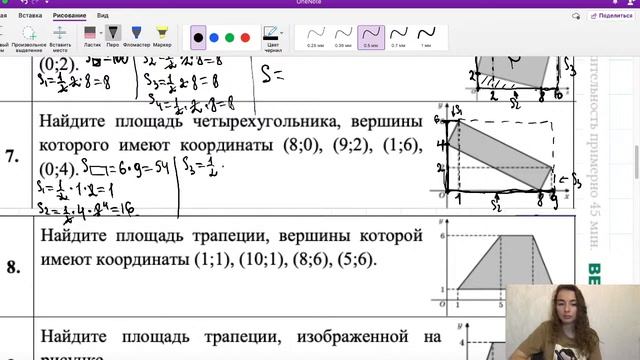Image resolution: width=640 pixels, height=360 pixels.
Task: Set pen thickness to 1 мм
Action: click(426, 37)
